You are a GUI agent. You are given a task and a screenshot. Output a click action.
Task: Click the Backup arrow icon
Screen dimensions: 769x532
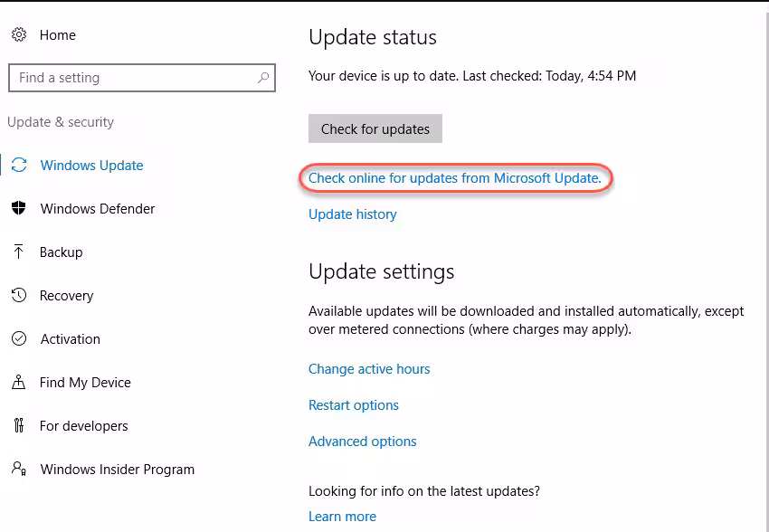[19, 252]
